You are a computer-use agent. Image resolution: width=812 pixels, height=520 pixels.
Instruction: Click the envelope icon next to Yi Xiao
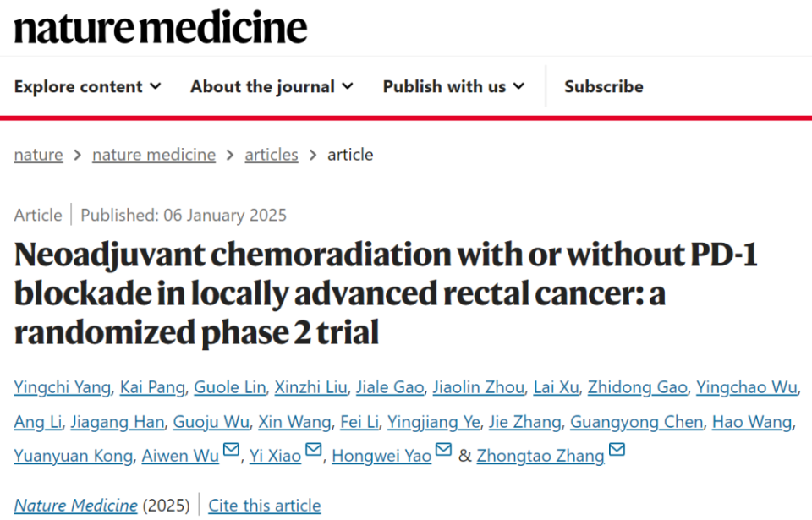point(314,451)
